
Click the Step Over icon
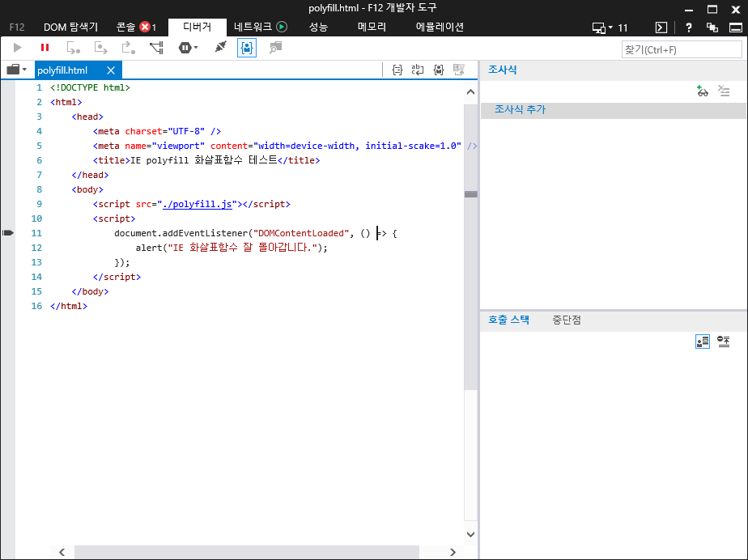point(100,48)
